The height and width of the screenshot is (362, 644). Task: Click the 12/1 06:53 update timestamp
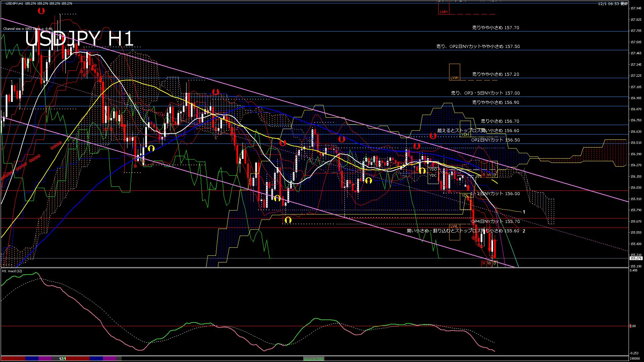pyautogui.click(x=612, y=4)
